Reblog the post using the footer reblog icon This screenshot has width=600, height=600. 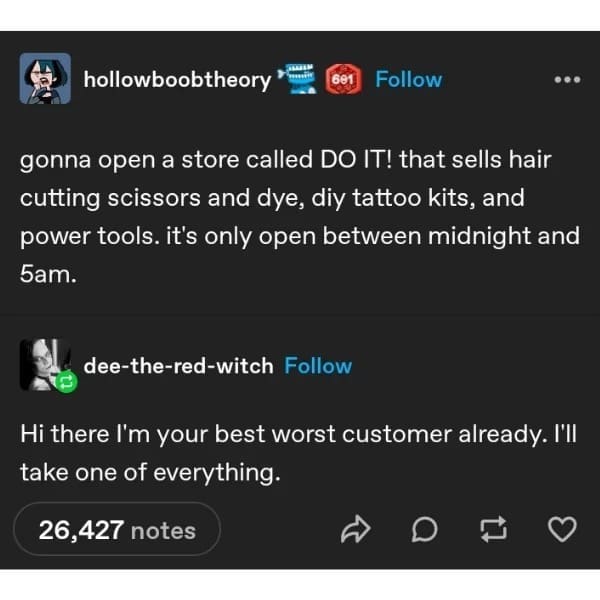pos(494,530)
